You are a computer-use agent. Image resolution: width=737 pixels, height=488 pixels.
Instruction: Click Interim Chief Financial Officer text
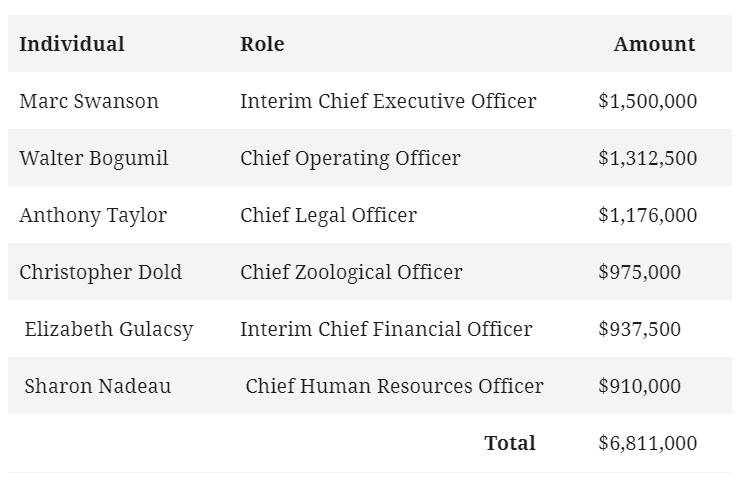click(x=386, y=329)
